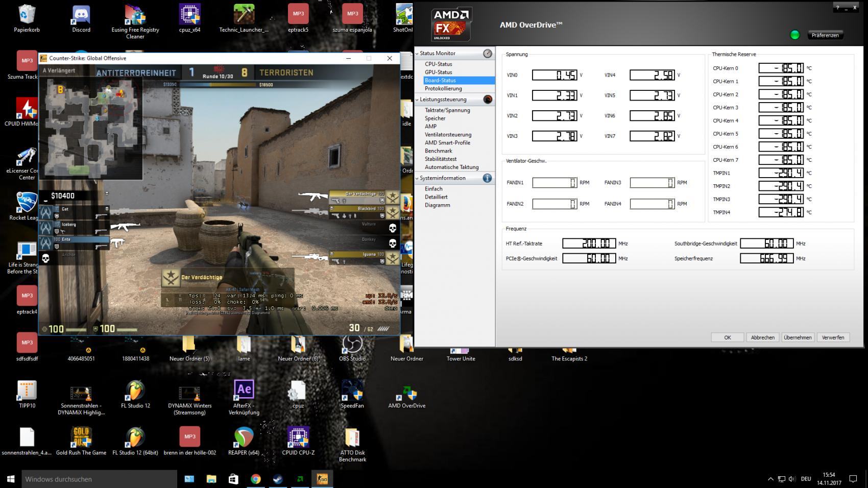
Task: Select GPU-Status in OverDrive sidebar
Action: (x=439, y=72)
